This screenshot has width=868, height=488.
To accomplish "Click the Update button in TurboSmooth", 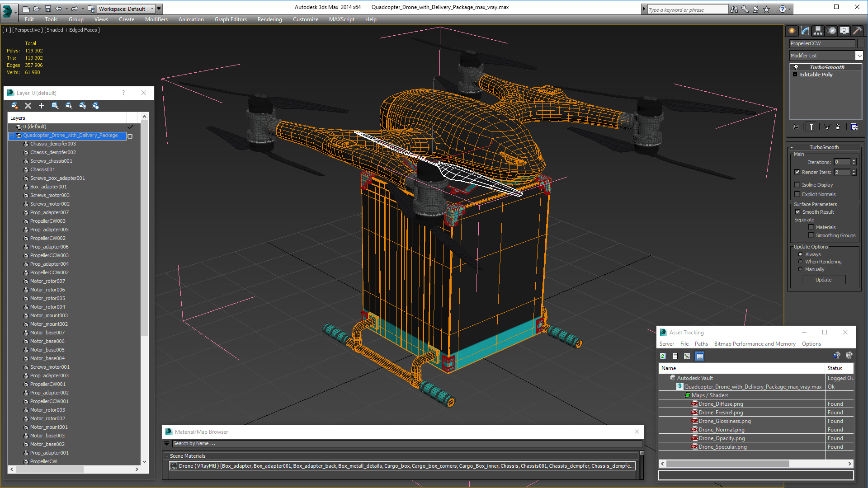I will pos(824,280).
